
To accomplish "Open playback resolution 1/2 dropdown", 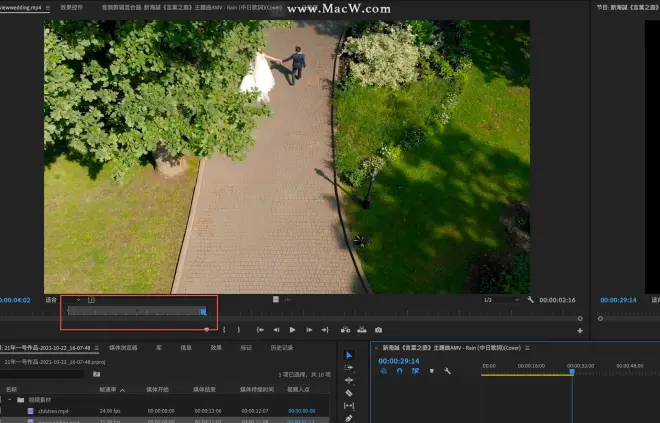I will tap(501, 300).
